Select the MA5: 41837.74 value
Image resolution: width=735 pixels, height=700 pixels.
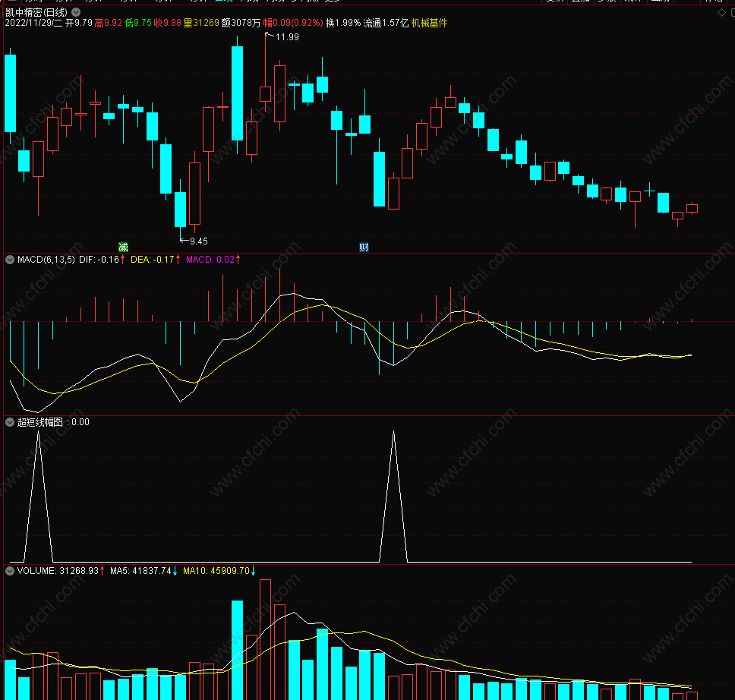point(140,571)
